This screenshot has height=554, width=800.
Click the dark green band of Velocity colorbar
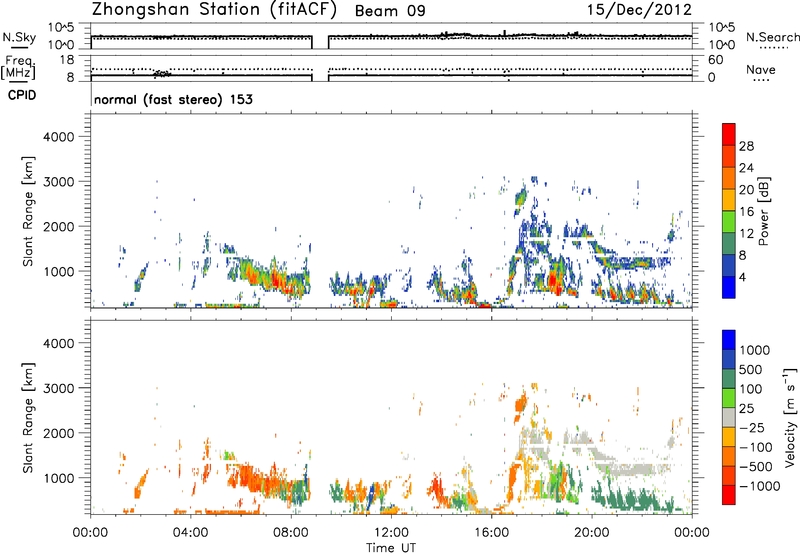729,379
